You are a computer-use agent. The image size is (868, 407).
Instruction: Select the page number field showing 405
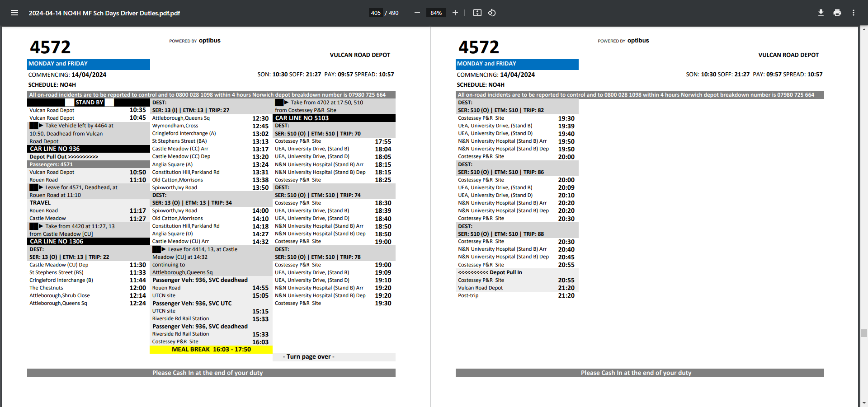376,13
